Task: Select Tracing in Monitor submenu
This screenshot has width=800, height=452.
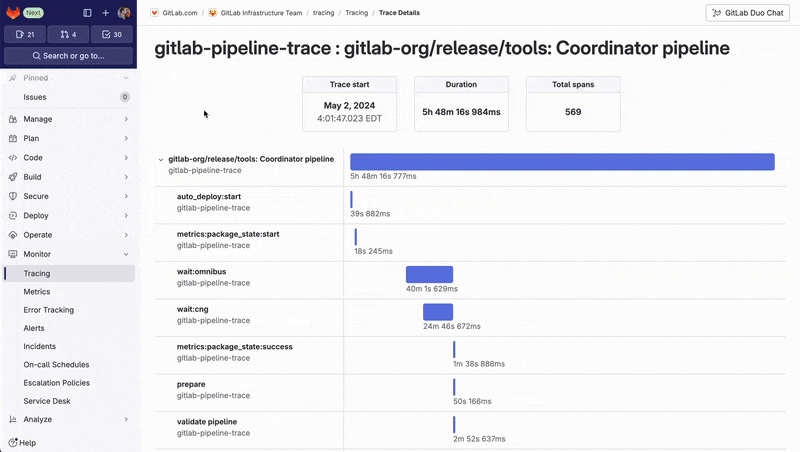Action: click(x=69, y=273)
